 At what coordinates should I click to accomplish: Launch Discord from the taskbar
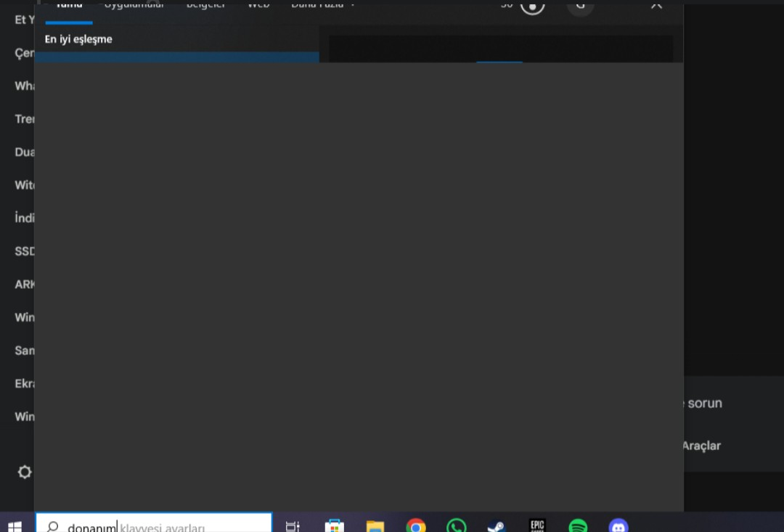pos(618,526)
